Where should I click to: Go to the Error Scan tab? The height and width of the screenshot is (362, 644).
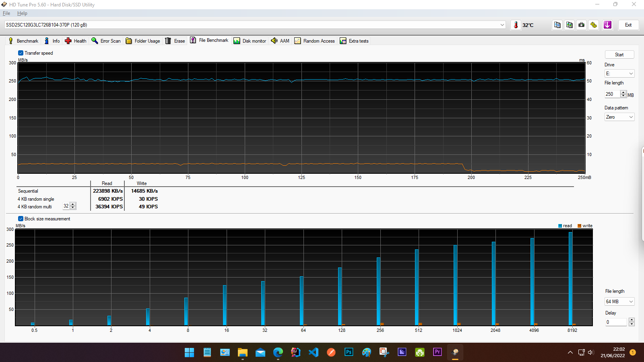point(106,41)
